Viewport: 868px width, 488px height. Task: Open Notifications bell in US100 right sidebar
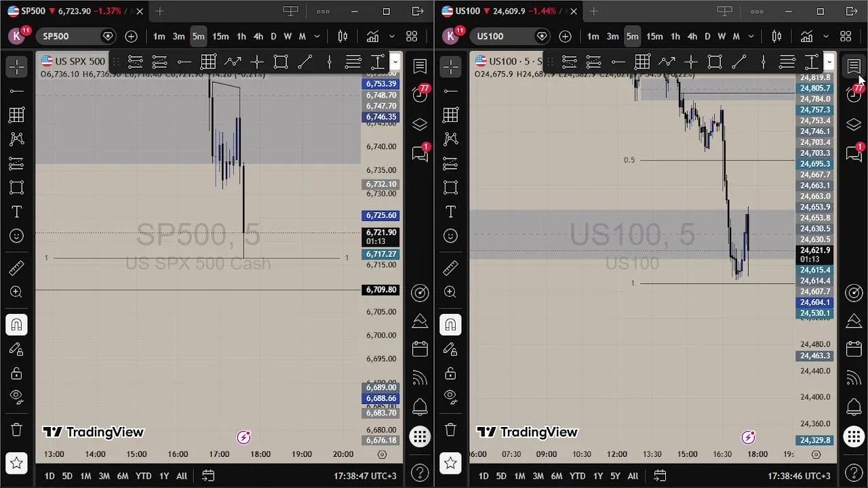click(x=854, y=407)
